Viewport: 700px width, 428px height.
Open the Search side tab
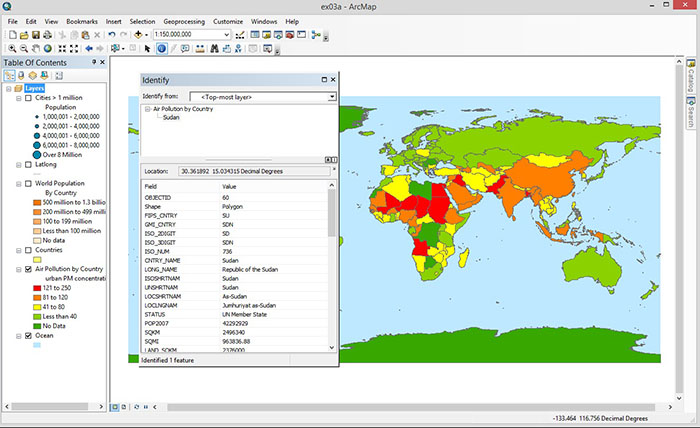691,112
